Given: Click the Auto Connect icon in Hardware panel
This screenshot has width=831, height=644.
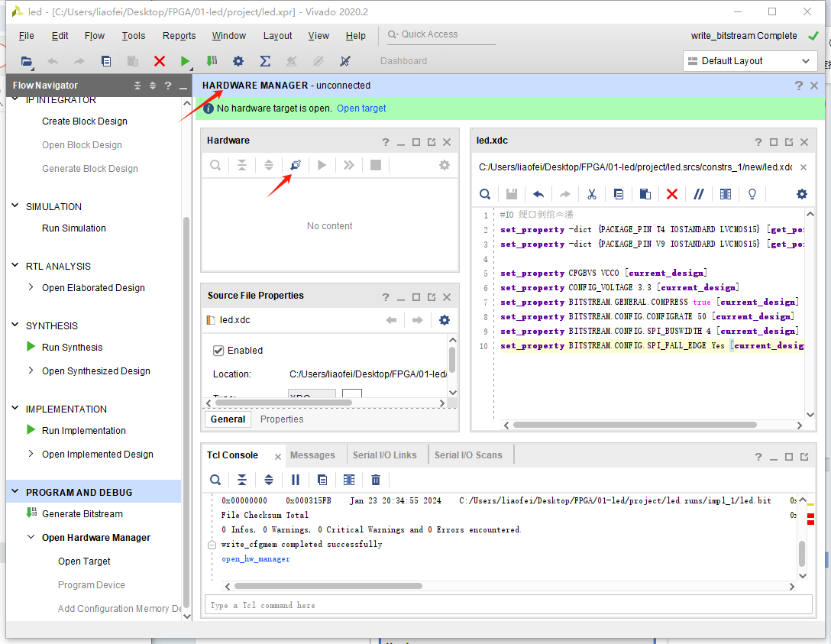Looking at the screenshot, I should pos(296,165).
